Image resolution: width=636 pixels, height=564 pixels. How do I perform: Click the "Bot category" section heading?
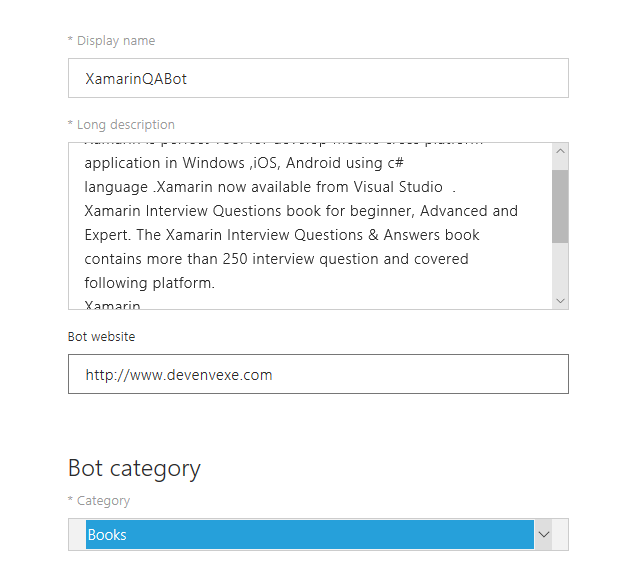134,468
